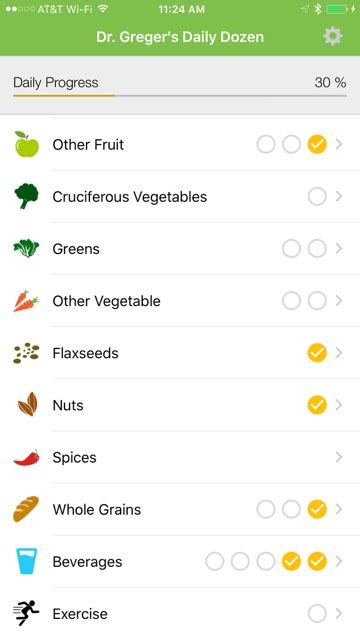Screen dimensions: 360x640
Task: Uncheck the Flaxseeds serving checkmark
Action: click(x=317, y=353)
